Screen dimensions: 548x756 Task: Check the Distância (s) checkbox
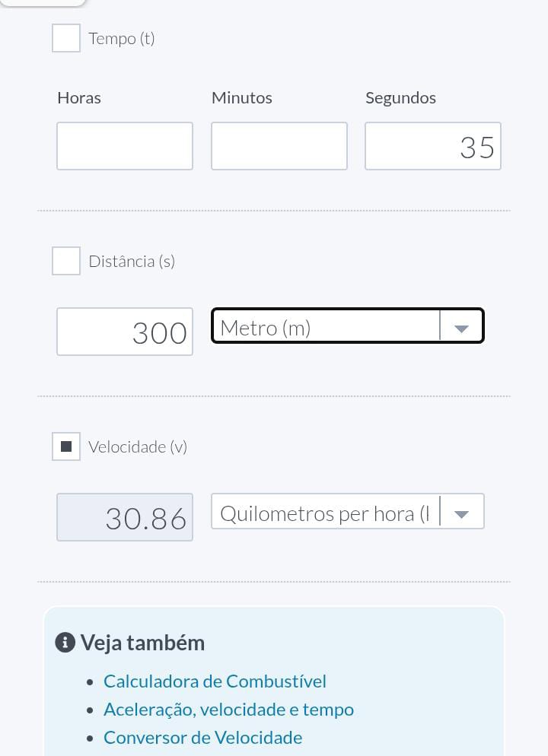click(x=66, y=261)
